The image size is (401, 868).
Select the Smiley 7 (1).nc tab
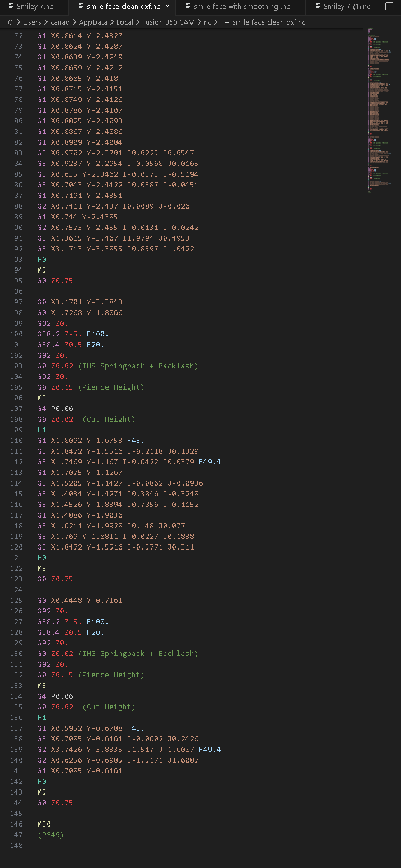point(347,7)
